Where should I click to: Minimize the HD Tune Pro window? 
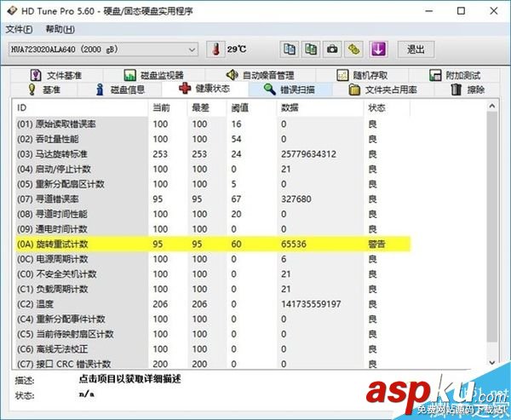429,11
